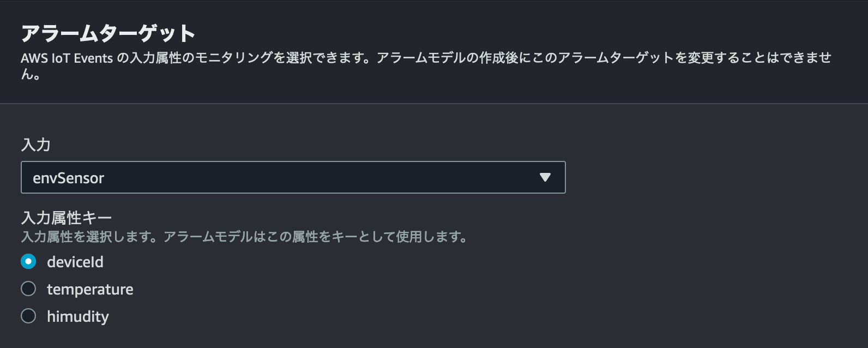Click the envSensor selected value text
This screenshot has height=348, width=868.
coord(68,178)
